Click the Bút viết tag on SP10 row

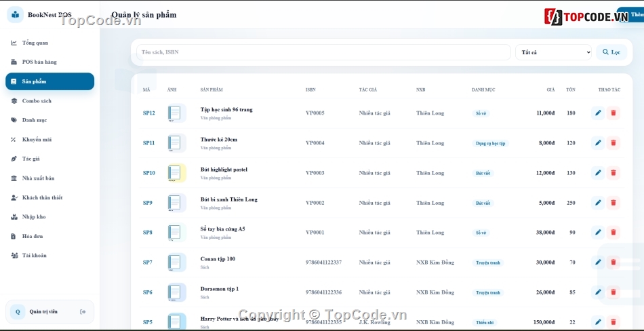[x=483, y=174]
